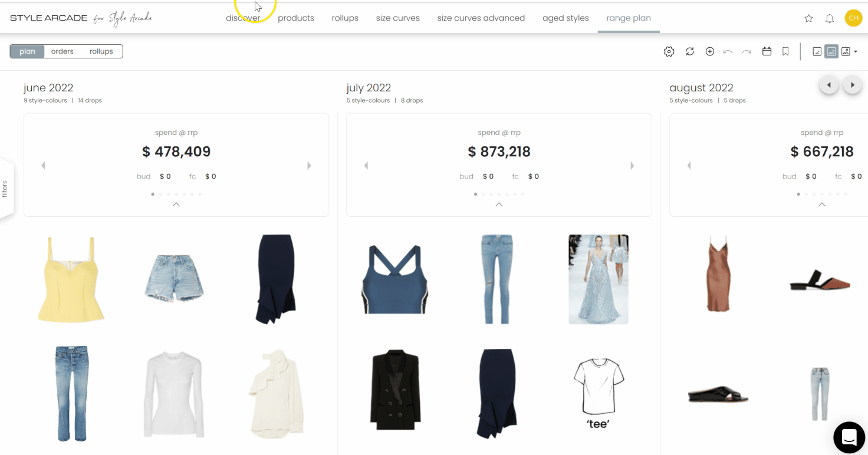Click the bookmark icon in toolbar

tap(785, 52)
